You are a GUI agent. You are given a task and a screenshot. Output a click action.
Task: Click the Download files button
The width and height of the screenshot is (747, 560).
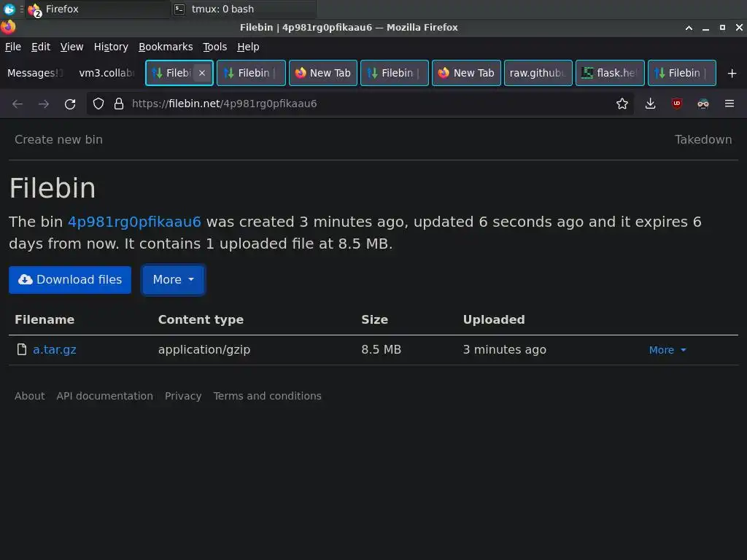69,279
